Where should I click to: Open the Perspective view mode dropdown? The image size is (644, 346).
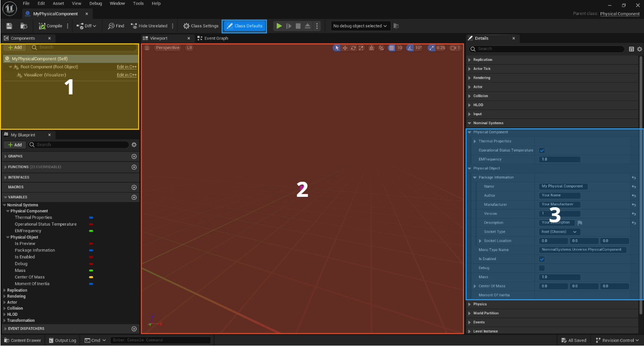point(168,48)
